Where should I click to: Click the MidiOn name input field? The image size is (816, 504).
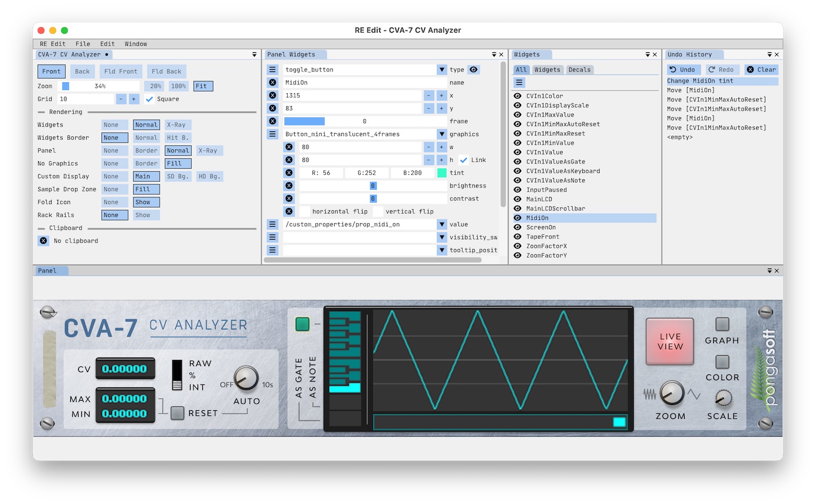pos(365,83)
